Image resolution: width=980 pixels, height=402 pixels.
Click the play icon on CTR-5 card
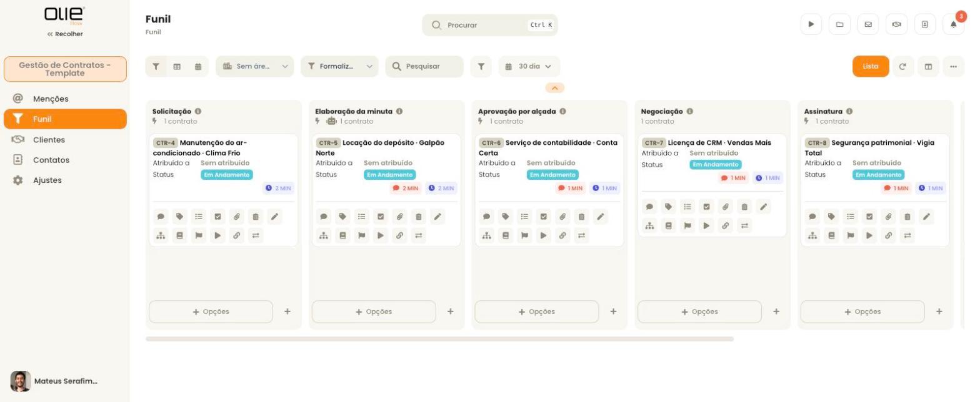coord(381,235)
